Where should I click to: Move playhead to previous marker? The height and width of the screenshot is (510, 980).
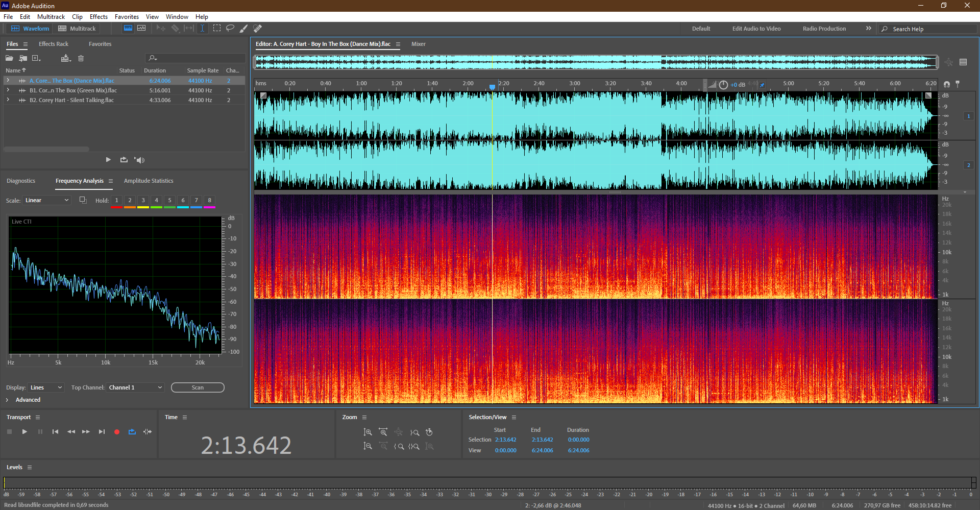pyautogui.click(x=55, y=432)
